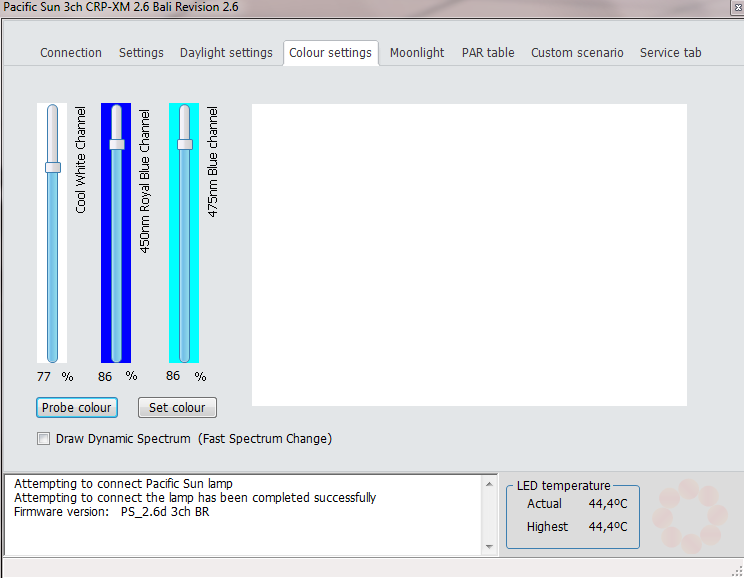744x578 pixels.
Task: Open the Connection tab
Action: (71, 53)
